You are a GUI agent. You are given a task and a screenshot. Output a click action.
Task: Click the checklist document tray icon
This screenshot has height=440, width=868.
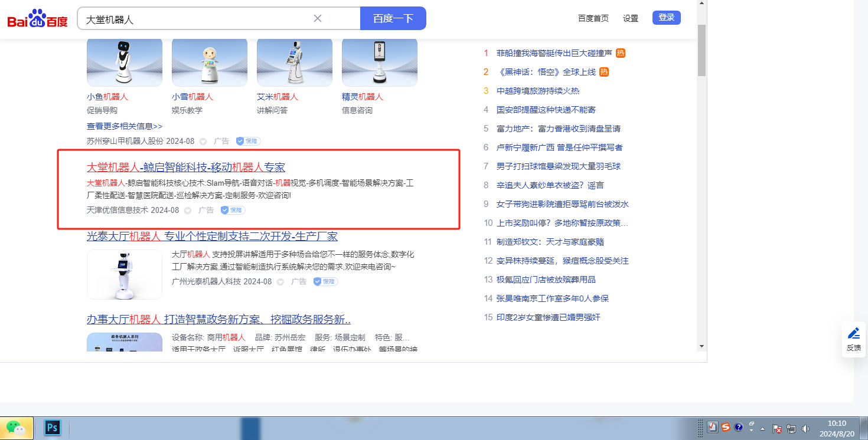point(713,427)
